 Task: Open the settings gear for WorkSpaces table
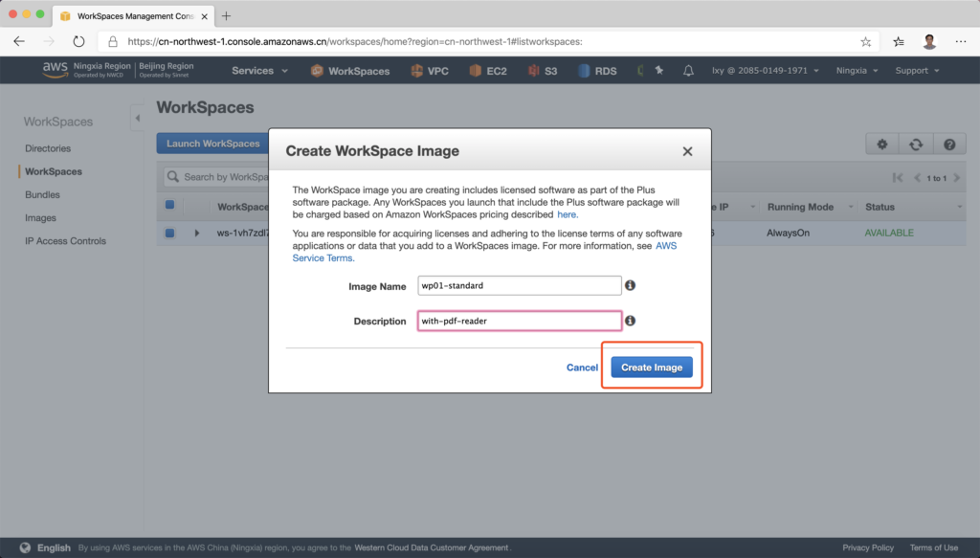[881, 144]
